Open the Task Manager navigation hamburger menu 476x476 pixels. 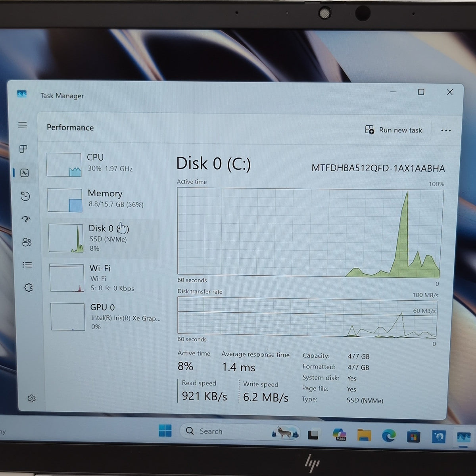coord(23,125)
